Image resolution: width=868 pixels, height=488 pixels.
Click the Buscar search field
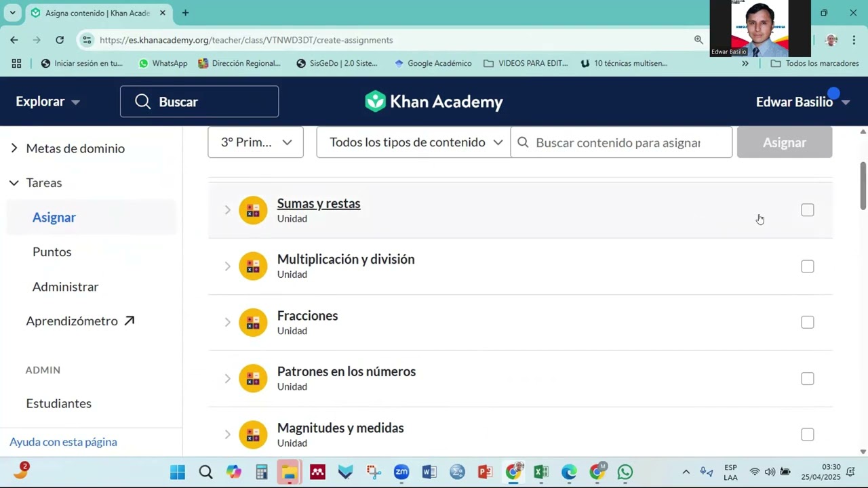199,102
